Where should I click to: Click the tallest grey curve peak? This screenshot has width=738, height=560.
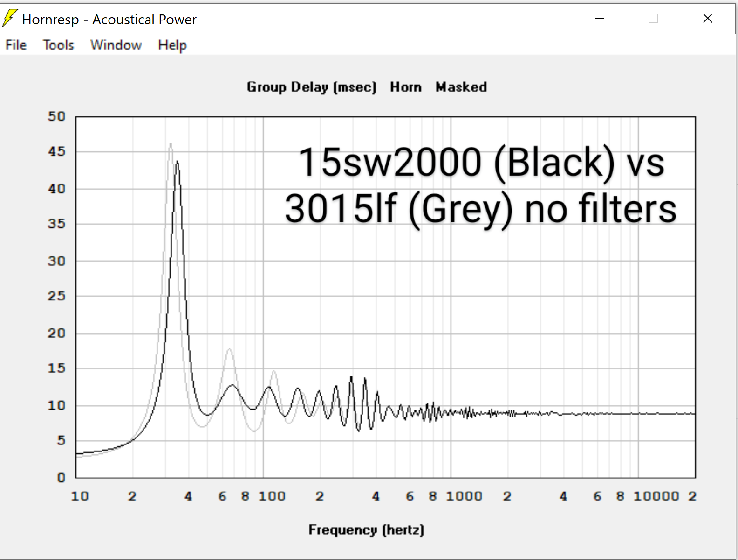(x=171, y=144)
